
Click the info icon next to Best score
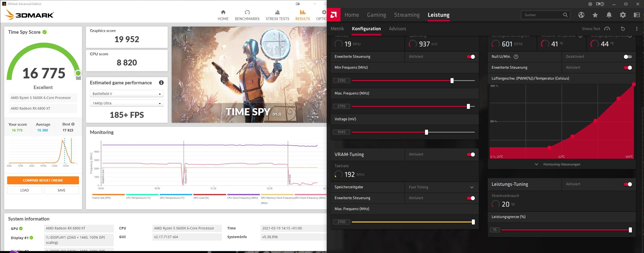click(x=73, y=124)
